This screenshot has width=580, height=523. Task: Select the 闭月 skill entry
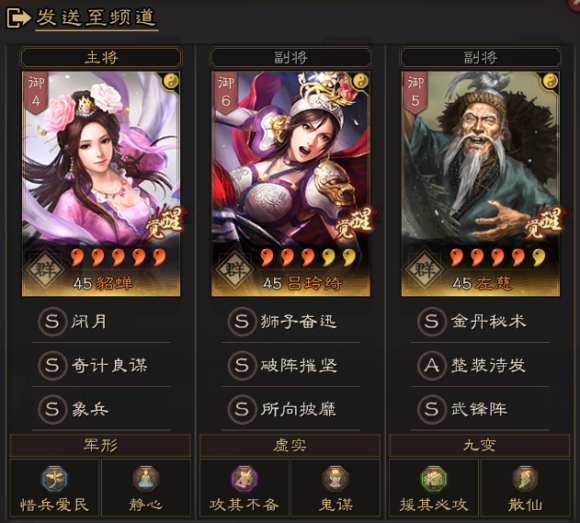[102, 321]
